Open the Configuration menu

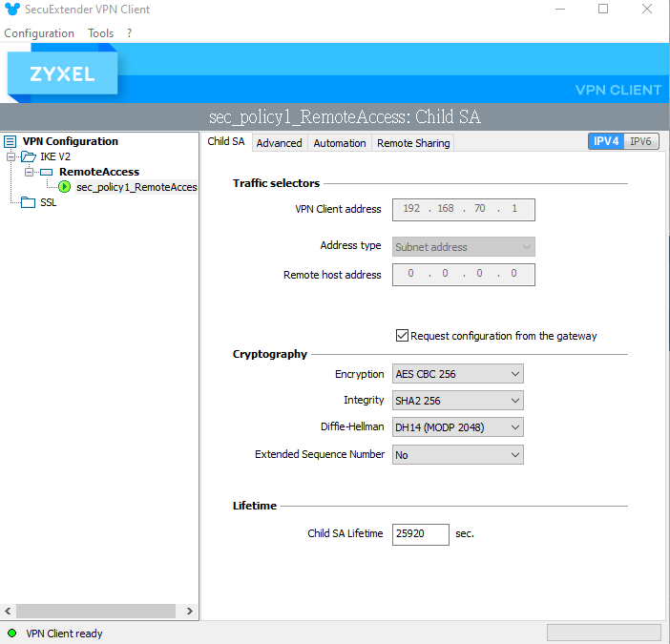[39, 33]
